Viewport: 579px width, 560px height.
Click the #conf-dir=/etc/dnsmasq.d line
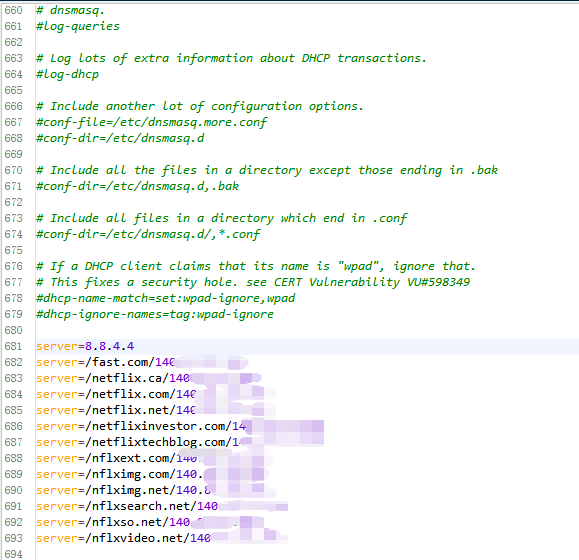pos(120,138)
